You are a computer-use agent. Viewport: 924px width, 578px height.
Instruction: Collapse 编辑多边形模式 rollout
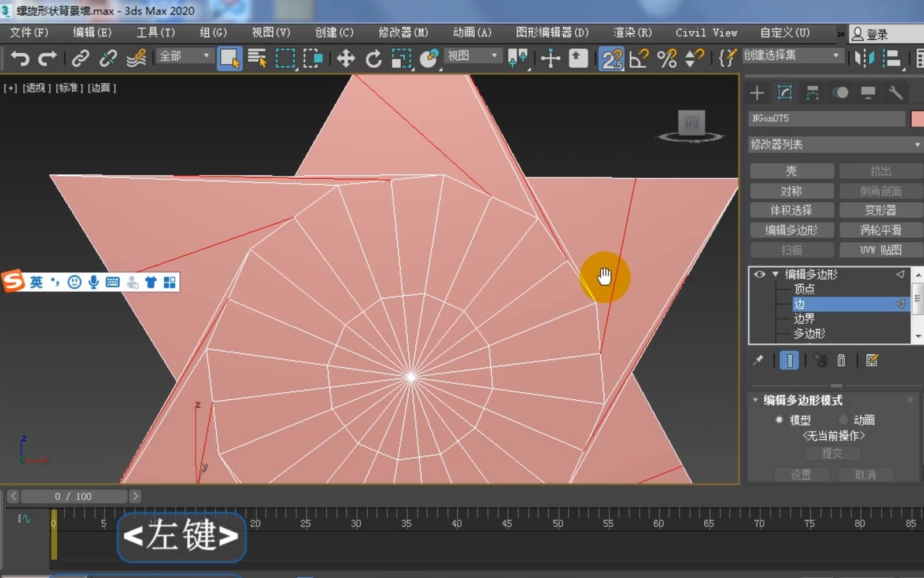755,400
